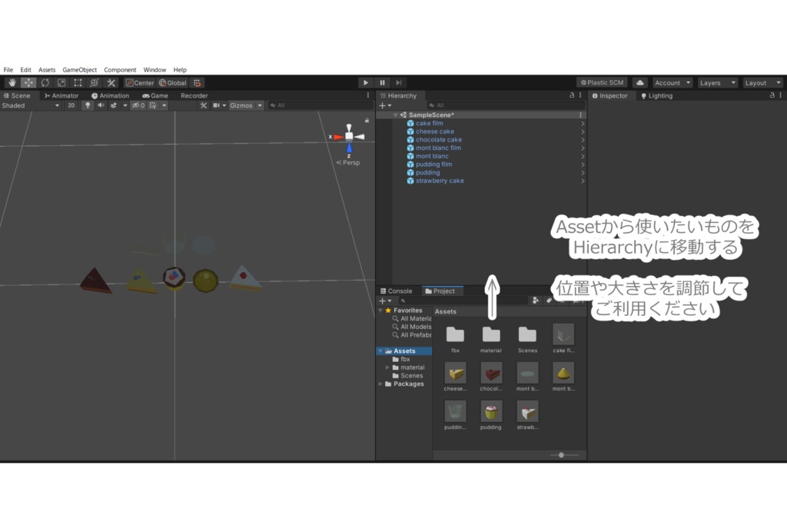787x532 pixels.
Task: Switch to the Console tab
Action: click(x=397, y=291)
